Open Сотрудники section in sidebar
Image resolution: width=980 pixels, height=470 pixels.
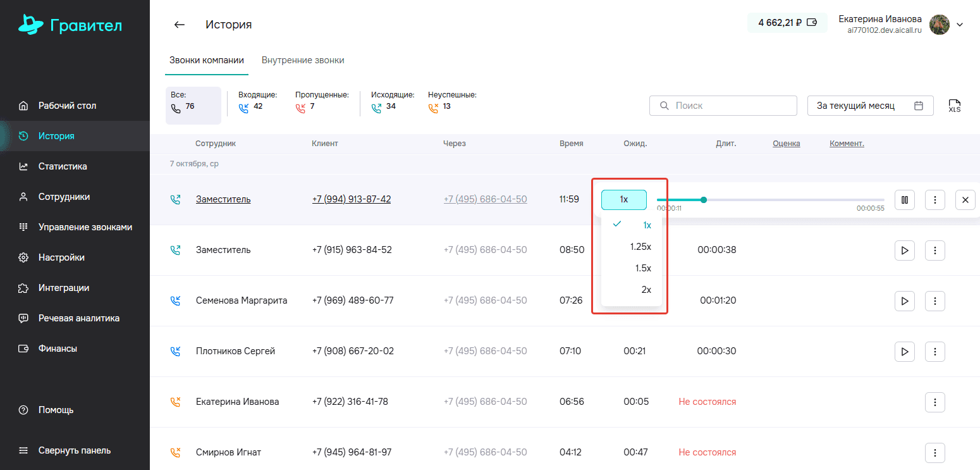[75, 197]
